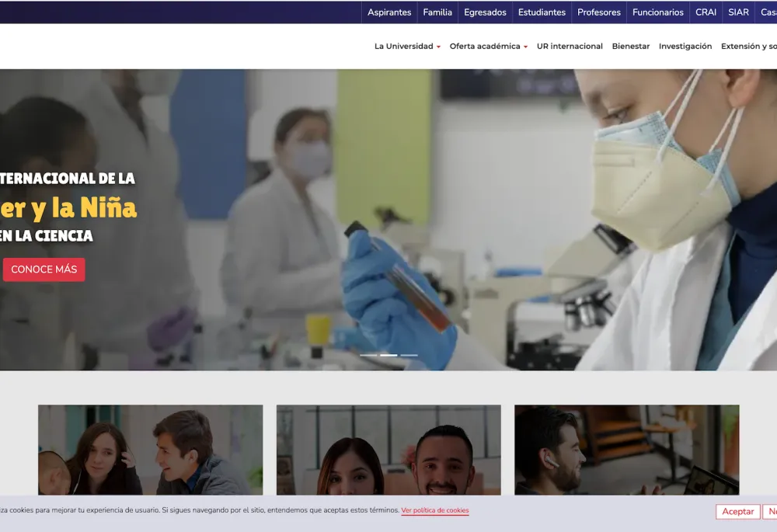Open the Aspirantes top link

(389, 12)
